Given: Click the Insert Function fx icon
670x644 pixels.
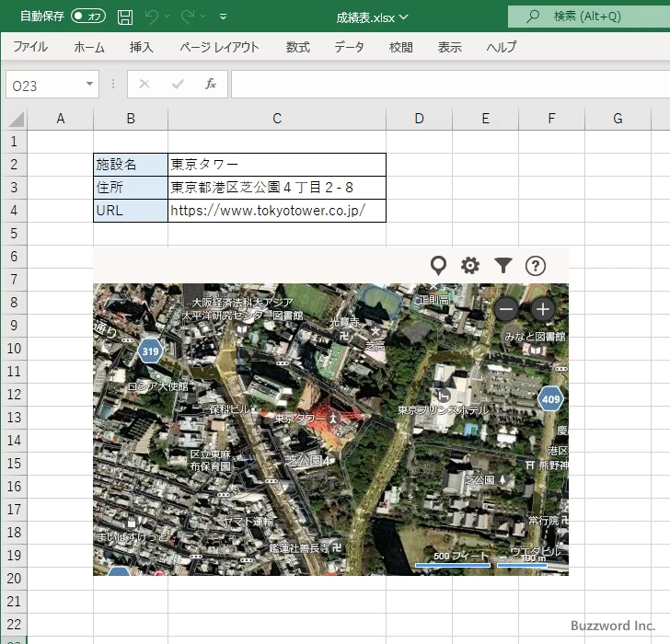Looking at the screenshot, I should 211,84.
